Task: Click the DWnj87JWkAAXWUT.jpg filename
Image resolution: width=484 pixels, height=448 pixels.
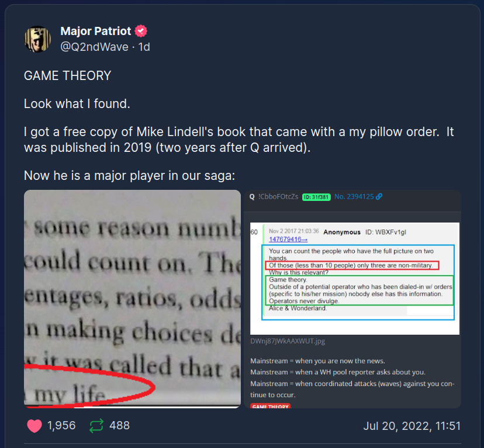Action: tap(288, 341)
